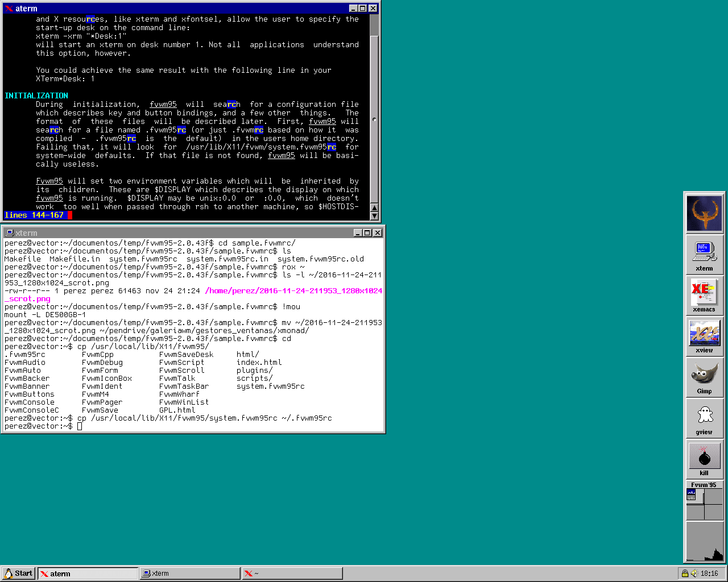This screenshot has height=582, width=728.
Task: Open the xview image viewer launcher
Action: pyautogui.click(x=704, y=336)
